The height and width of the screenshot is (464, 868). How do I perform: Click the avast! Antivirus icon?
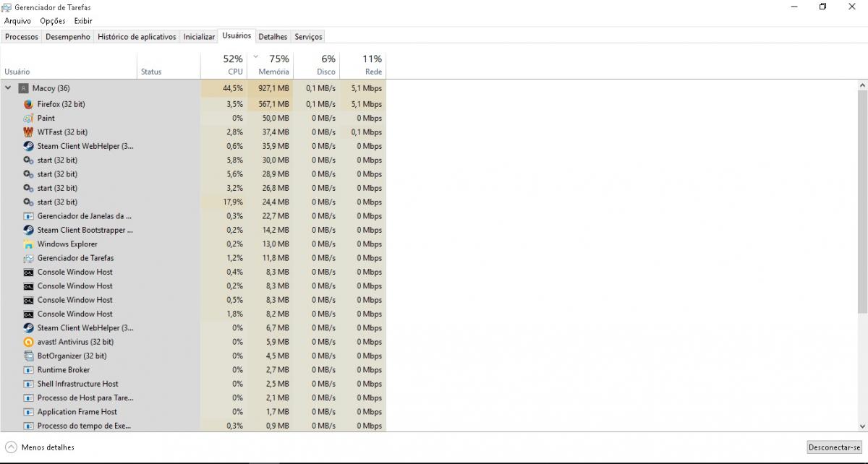[27, 341]
